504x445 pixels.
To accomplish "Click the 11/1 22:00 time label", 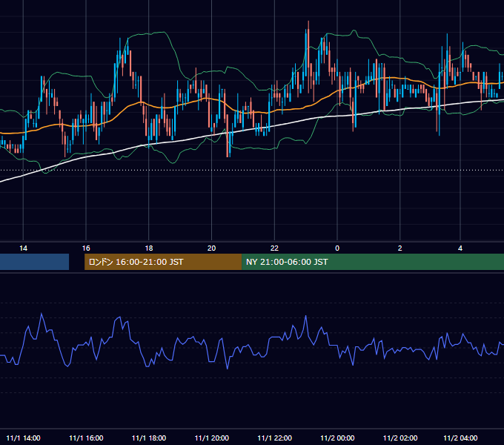I will [x=274, y=438].
